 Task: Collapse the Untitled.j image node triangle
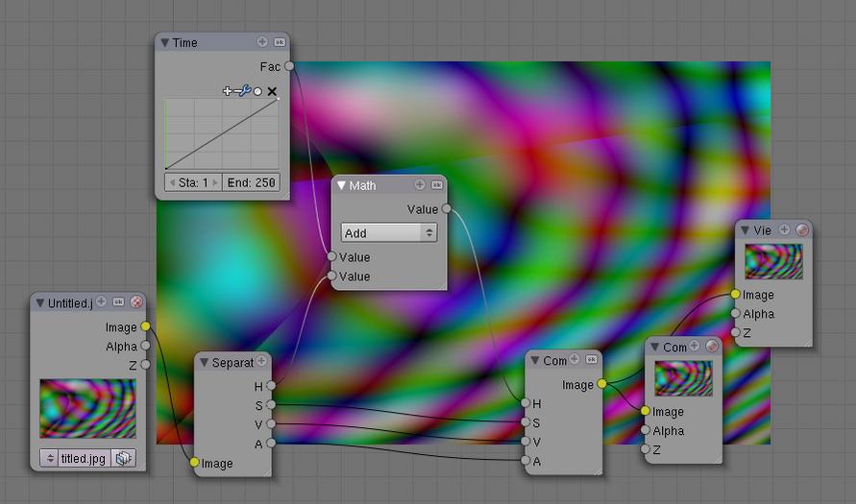pyautogui.click(x=39, y=302)
